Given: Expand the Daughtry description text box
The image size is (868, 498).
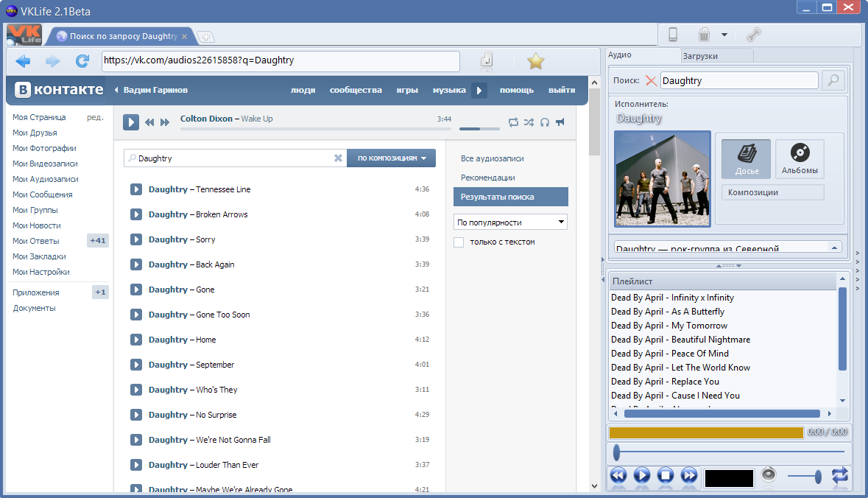Looking at the screenshot, I should 834,247.
